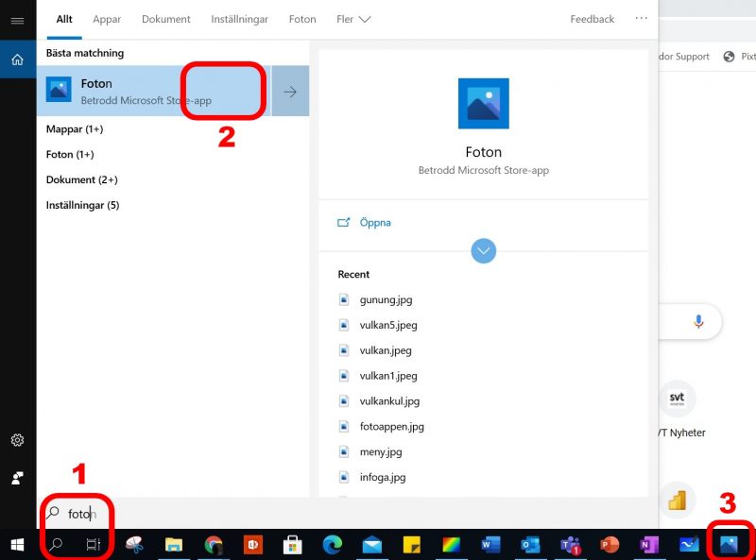Image resolution: width=756 pixels, height=560 pixels.
Task: Open the SVT Nyheter shortcut in browser
Action: 677,399
